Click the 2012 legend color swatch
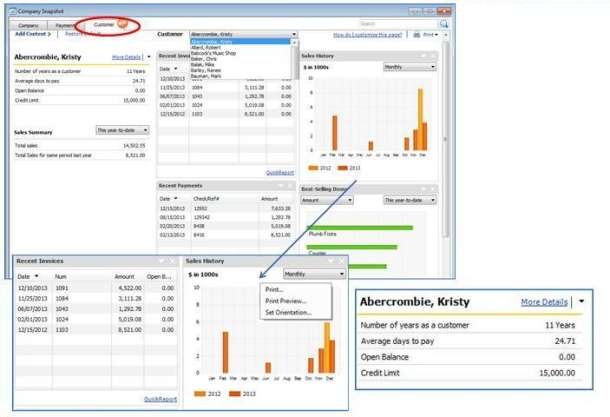Viewport: 610px width, 417px height. coord(200,395)
